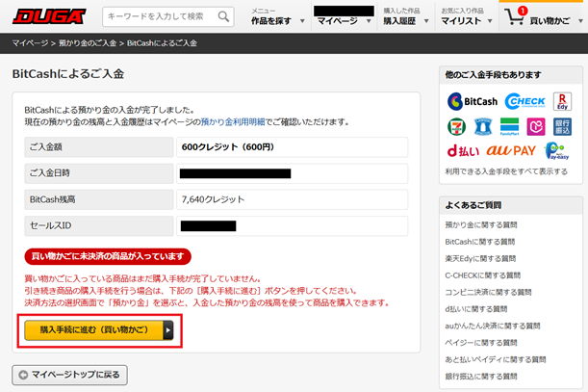Expand the マイリスト dropdown arrow

(490, 21)
